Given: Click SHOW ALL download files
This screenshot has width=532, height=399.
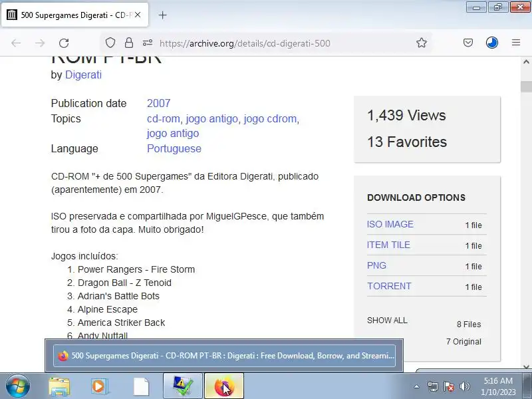Looking at the screenshot, I should pyautogui.click(x=387, y=321).
